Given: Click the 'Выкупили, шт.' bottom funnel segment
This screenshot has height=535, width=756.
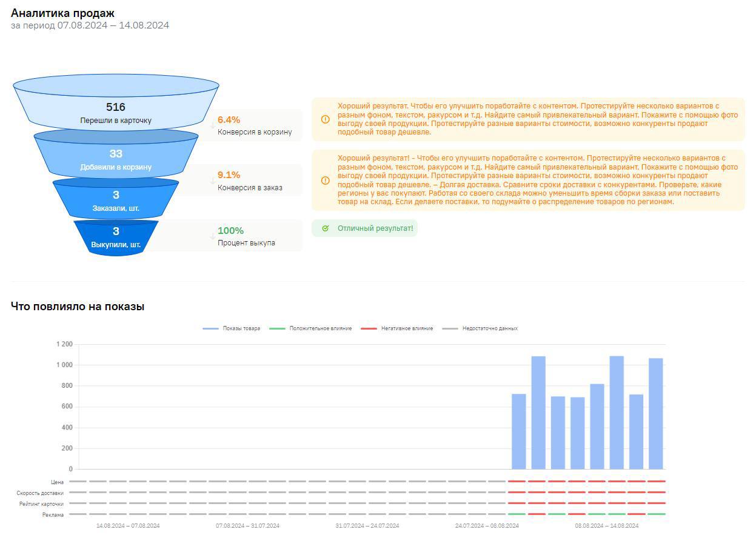Looking at the screenshot, I should [x=116, y=237].
